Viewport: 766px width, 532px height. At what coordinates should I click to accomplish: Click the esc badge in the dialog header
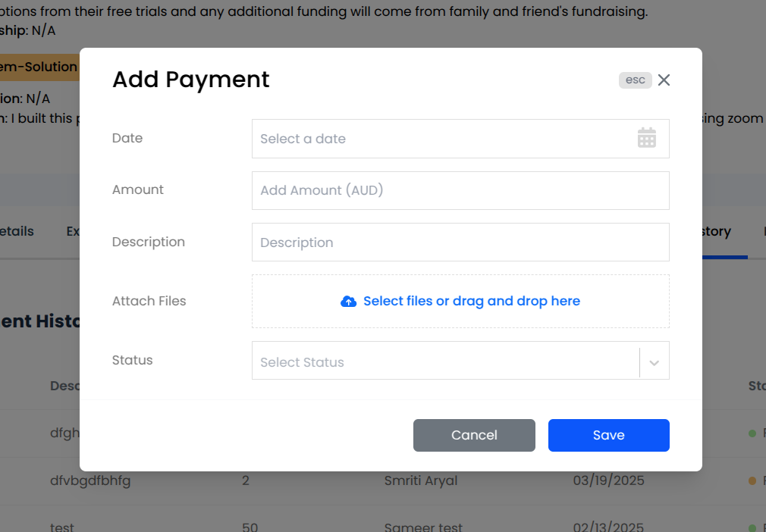click(636, 80)
